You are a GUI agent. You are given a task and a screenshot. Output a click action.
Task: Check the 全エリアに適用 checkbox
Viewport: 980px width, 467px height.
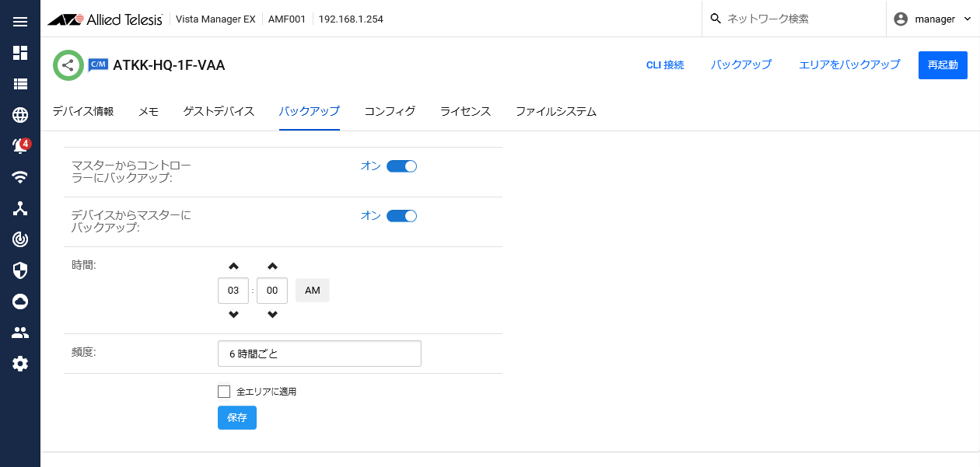(224, 392)
